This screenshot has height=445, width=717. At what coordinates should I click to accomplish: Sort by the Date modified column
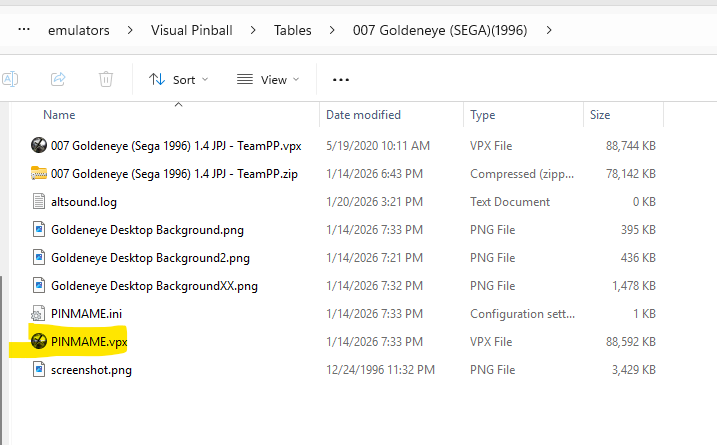363,115
